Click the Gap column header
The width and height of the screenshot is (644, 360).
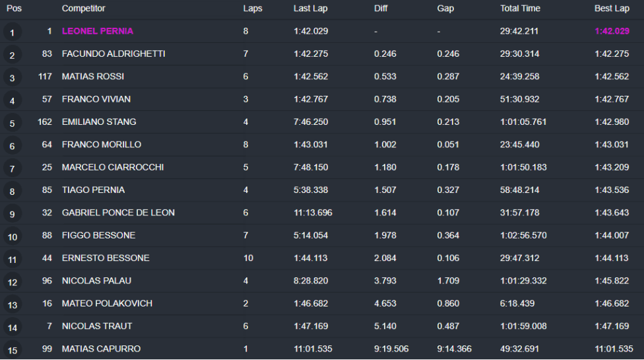click(x=445, y=9)
